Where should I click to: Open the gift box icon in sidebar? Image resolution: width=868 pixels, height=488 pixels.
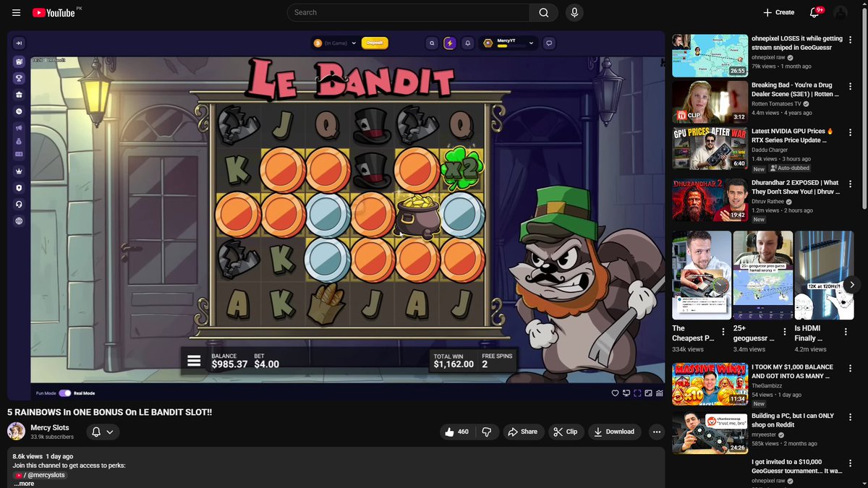(19, 95)
